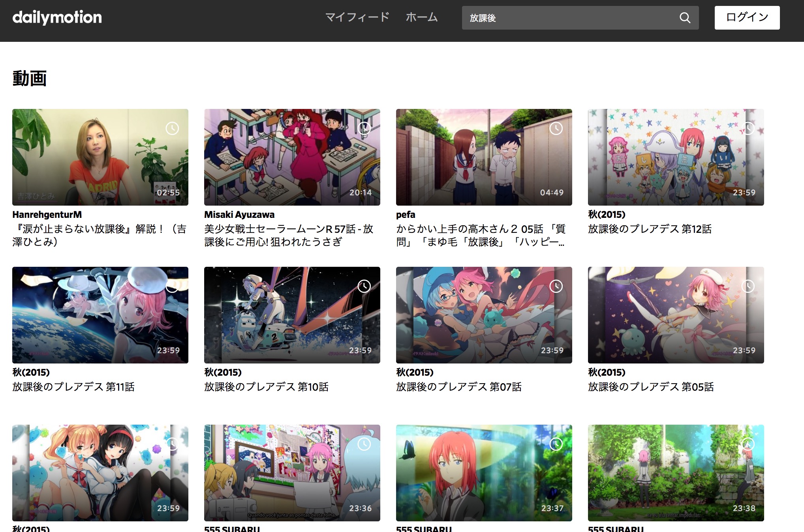The width and height of the screenshot is (804, 532).
Task: Open the pefa channel link
Action: (x=406, y=215)
